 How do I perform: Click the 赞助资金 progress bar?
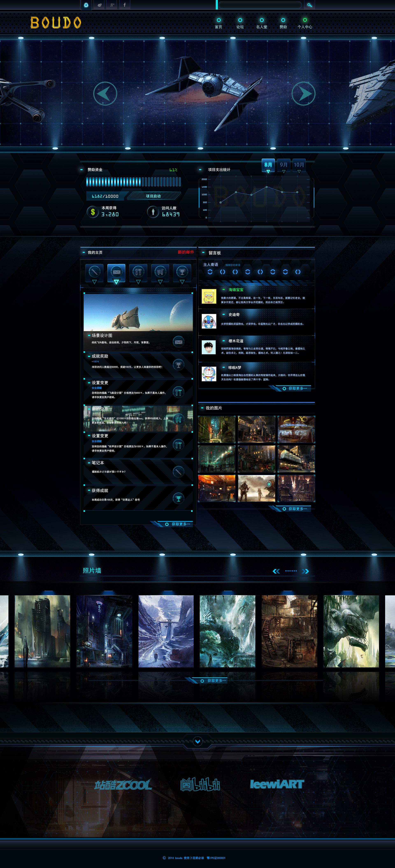[x=133, y=182]
